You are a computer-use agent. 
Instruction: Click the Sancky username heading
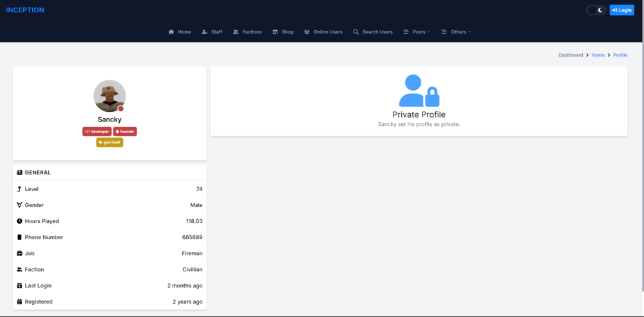point(109,120)
